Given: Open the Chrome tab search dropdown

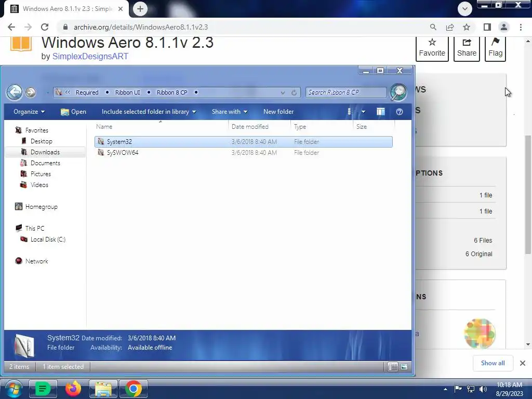Looking at the screenshot, I should tap(465, 9).
